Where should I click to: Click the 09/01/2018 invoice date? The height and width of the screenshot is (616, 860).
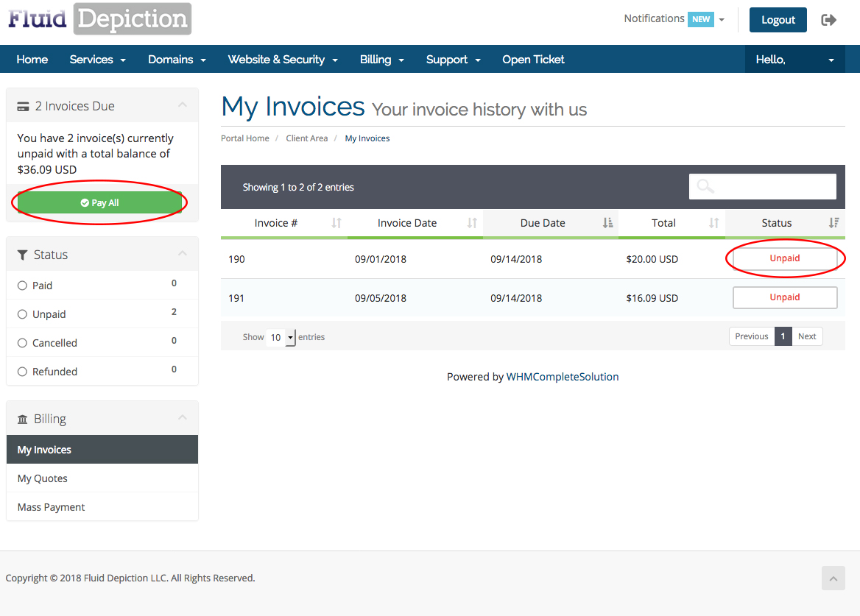click(381, 258)
